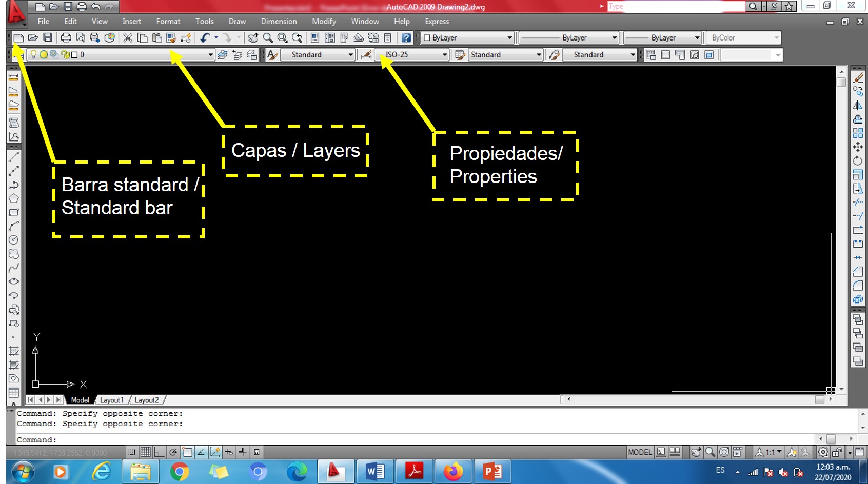Viewport: 868px width, 484px height.
Task: Select the Rotate tool in Modify toolbar
Action: coord(858,161)
